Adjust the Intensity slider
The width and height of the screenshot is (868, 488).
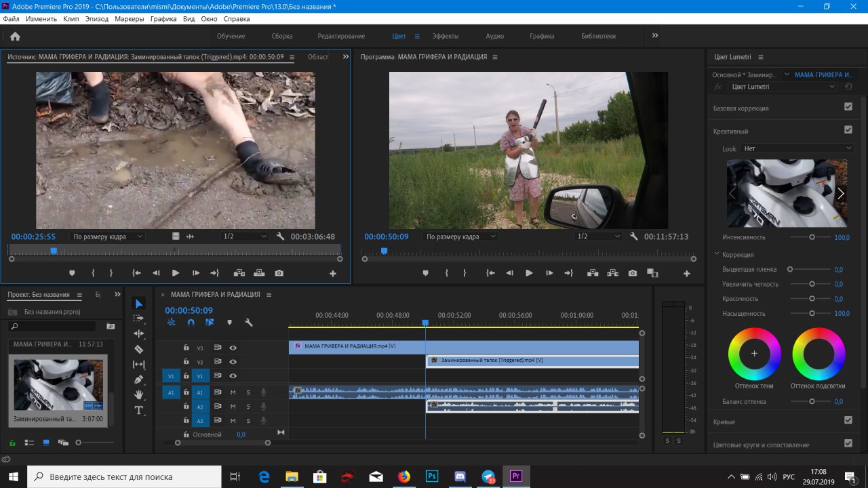coord(812,237)
